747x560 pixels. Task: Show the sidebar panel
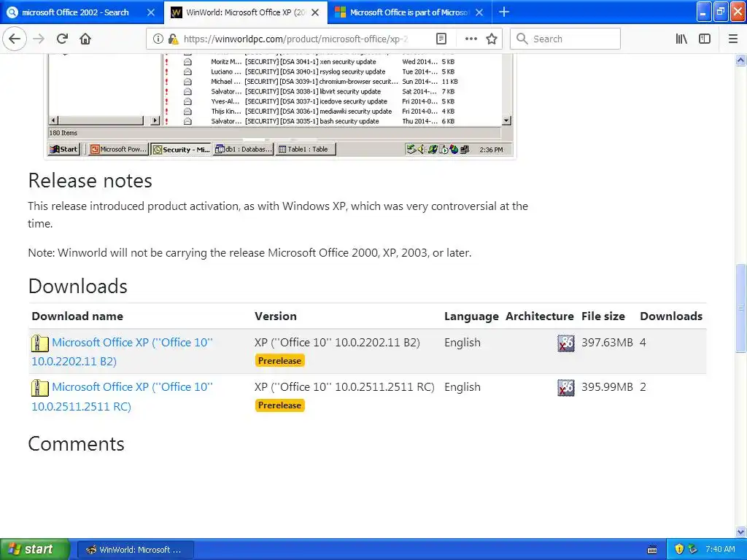pos(705,39)
